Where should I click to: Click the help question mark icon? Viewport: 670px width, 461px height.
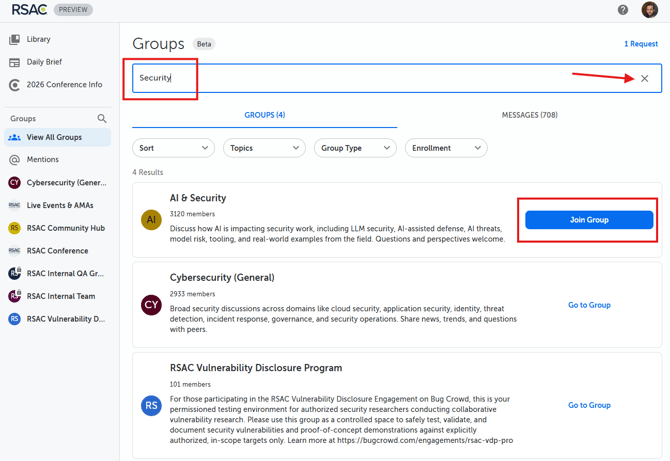pos(623,10)
